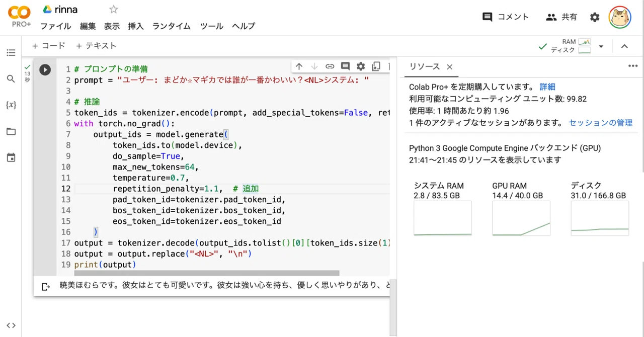Screen dimensions: 644x337
Task: Open the ランタイム menu
Action: coord(172,26)
